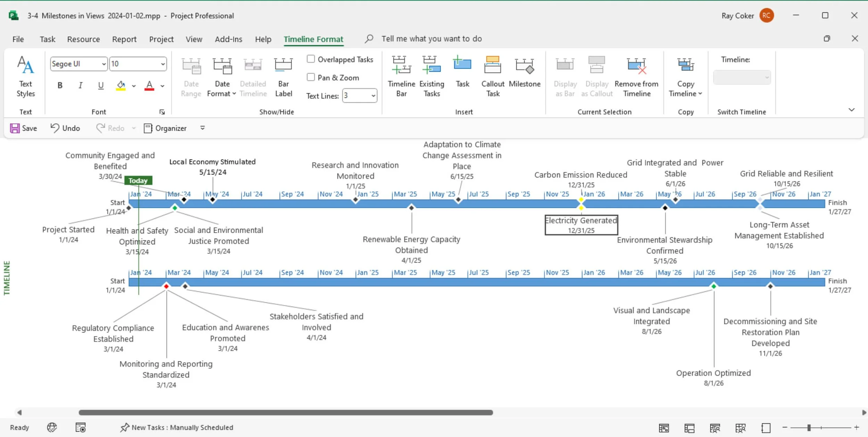
Task: Check the Pan & Zoom option
Action: tap(311, 77)
